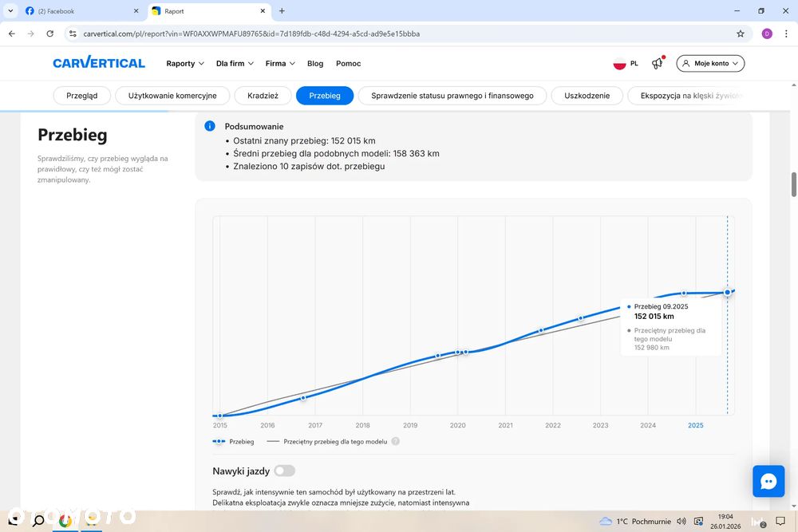Open the Chrome profile avatar

click(767, 33)
